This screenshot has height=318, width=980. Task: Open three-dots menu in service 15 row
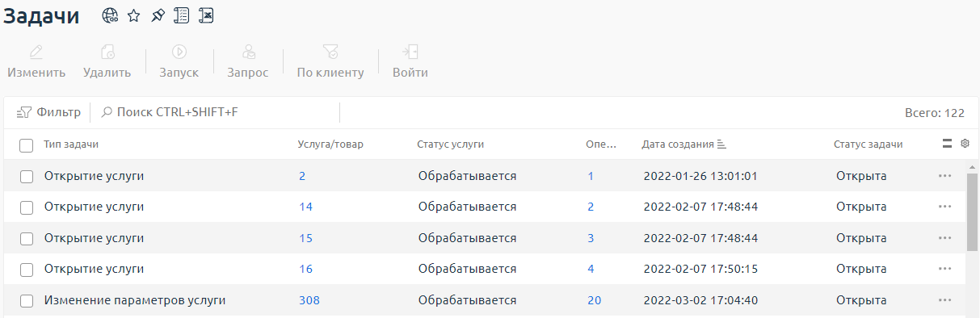tap(945, 238)
